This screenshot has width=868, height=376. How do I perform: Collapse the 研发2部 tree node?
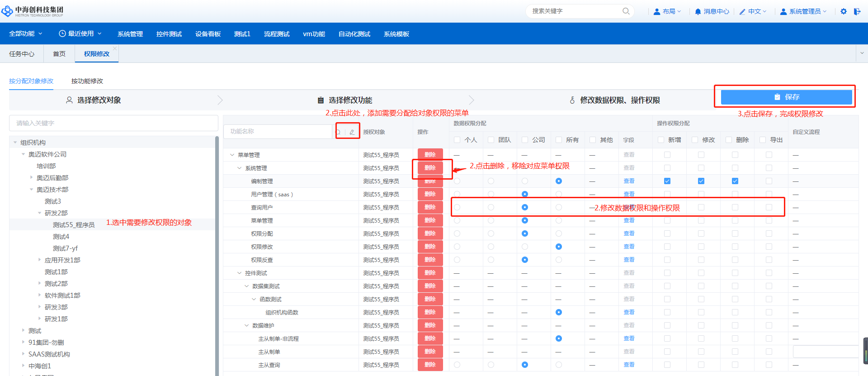point(40,213)
